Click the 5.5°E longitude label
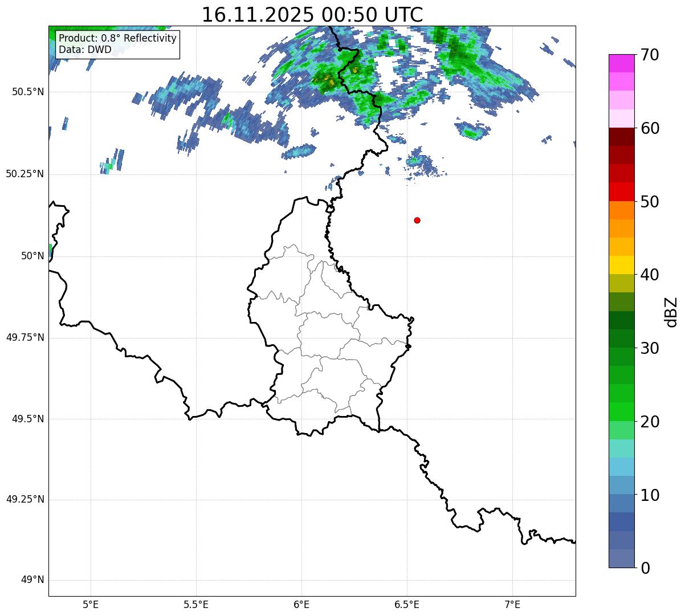This screenshot has width=685, height=616. (196, 605)
